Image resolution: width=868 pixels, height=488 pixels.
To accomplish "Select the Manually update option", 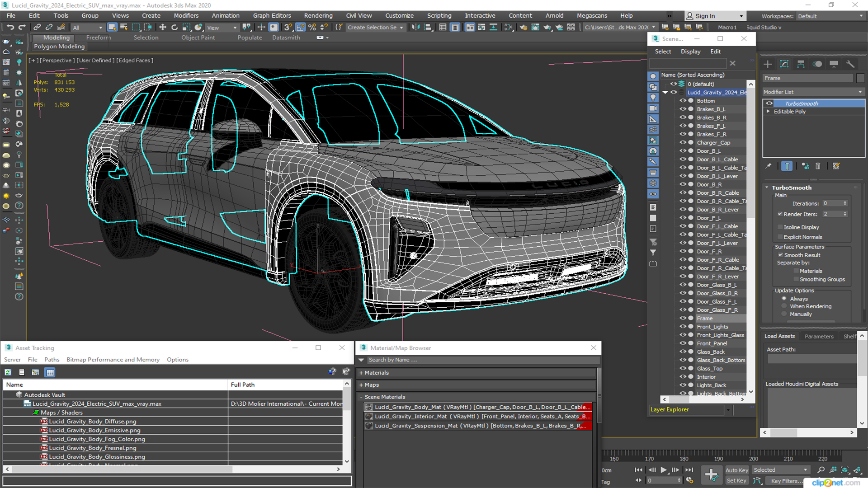I will (784, 314).
